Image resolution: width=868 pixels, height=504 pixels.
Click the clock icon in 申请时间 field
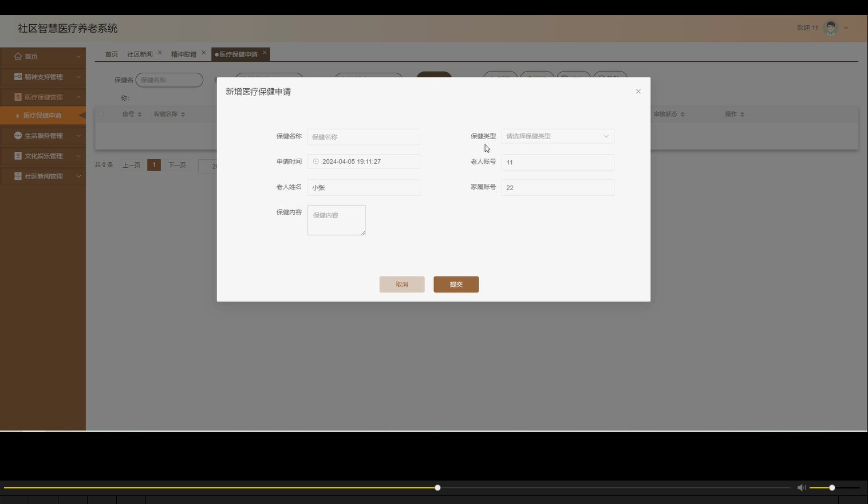pyautogui.click(x=315, y=162)
